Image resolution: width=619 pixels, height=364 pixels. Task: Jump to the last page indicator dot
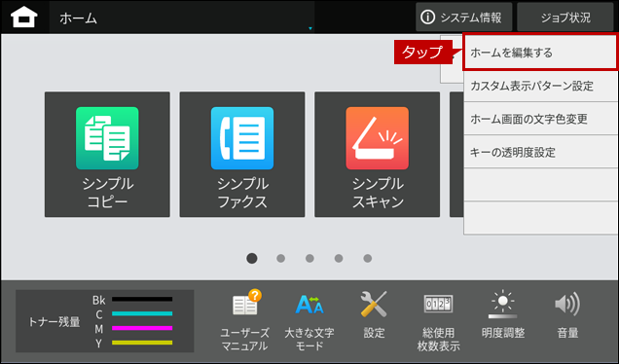368,258
